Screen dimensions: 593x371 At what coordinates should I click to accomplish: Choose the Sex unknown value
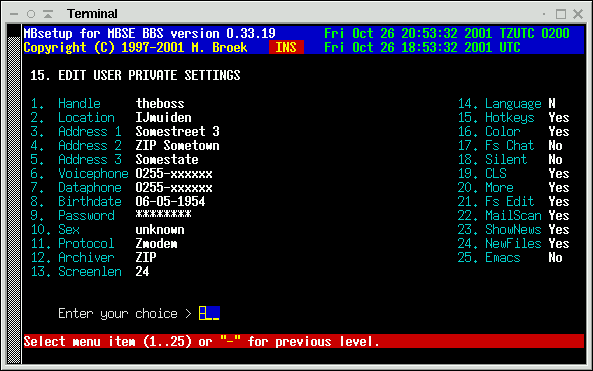160,230
